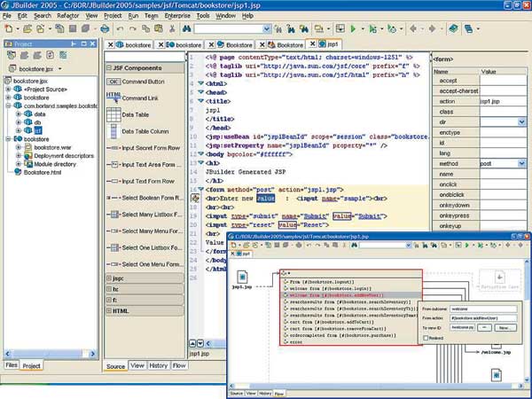
Task: Click the Command Link HTML icon
Action: click(113, 97)
